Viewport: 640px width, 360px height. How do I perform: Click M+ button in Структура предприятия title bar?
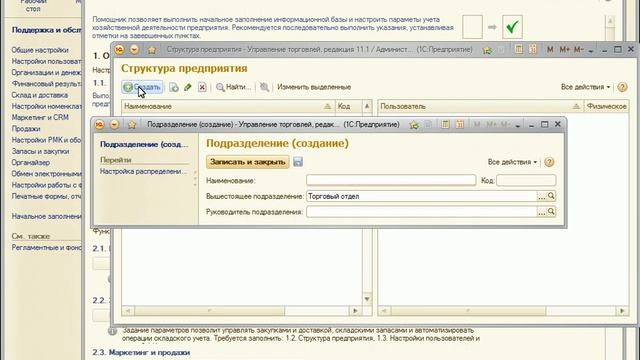pyautogui.click(x=564, y=49)
